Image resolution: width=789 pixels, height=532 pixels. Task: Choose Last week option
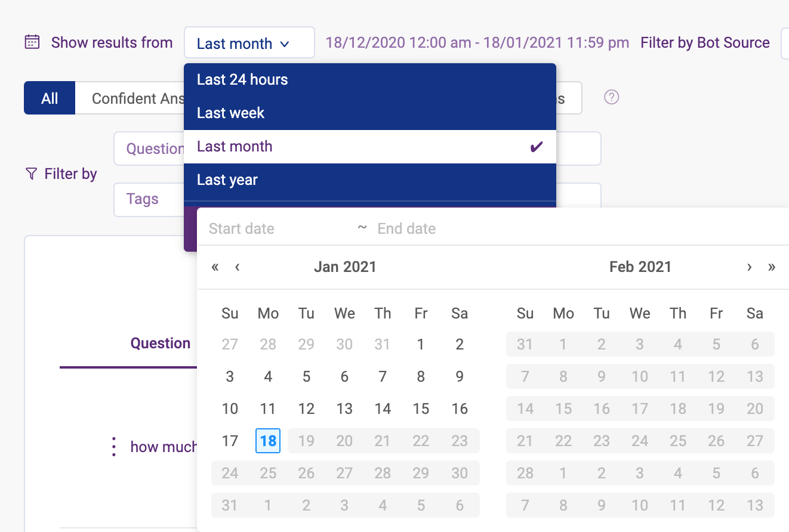(x=370, y=113)
